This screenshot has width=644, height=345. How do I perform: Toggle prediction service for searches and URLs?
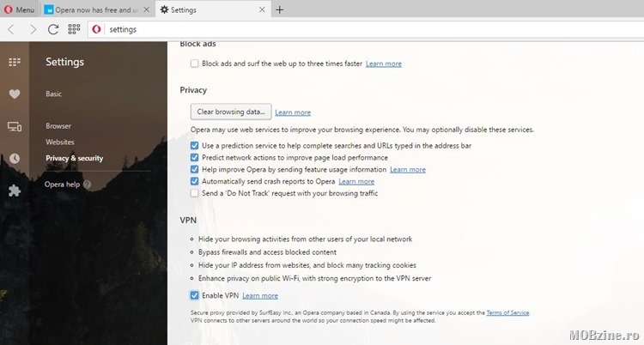click(194, 145)
